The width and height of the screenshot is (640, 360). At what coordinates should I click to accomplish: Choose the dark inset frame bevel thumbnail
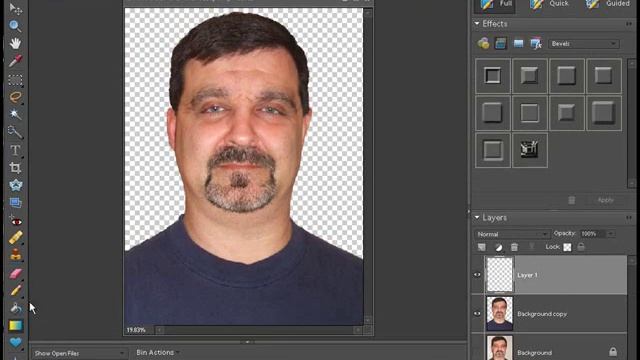click(x=493, y=76)
